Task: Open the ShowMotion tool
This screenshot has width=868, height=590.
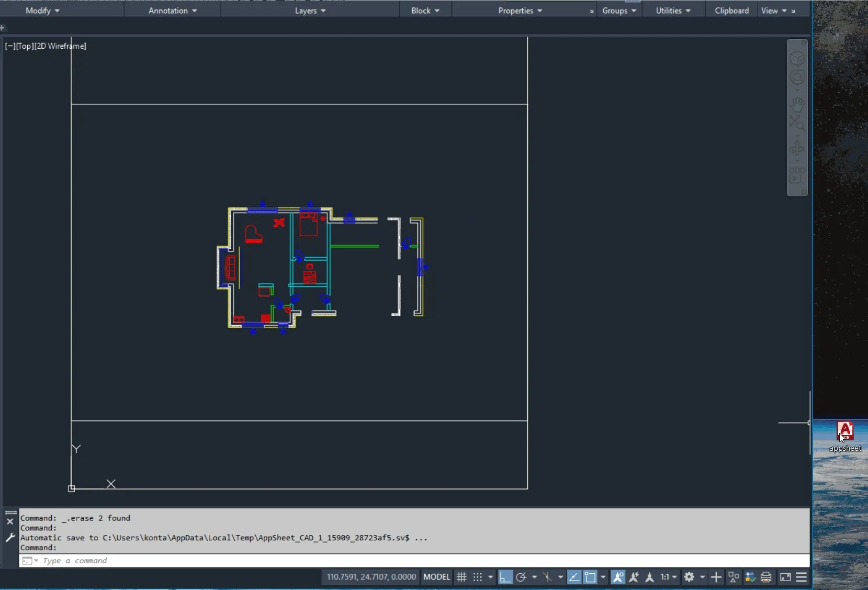Action: point(797,175)
